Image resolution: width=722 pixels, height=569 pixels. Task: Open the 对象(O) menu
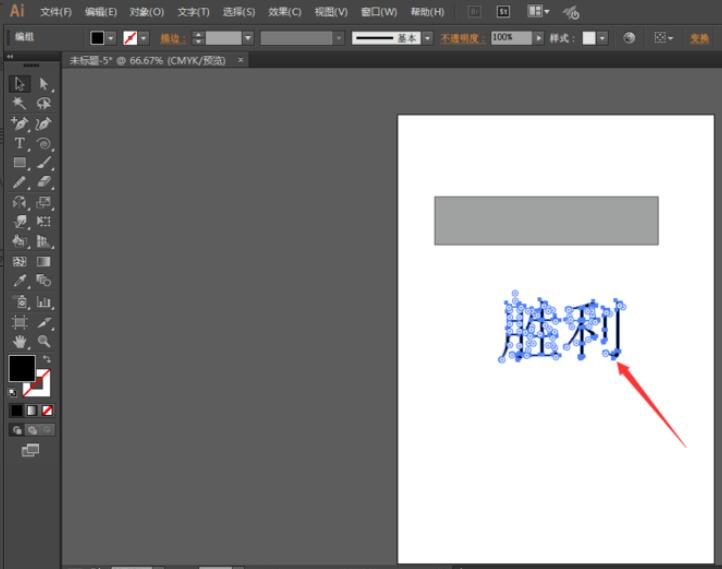click(146, 12)
